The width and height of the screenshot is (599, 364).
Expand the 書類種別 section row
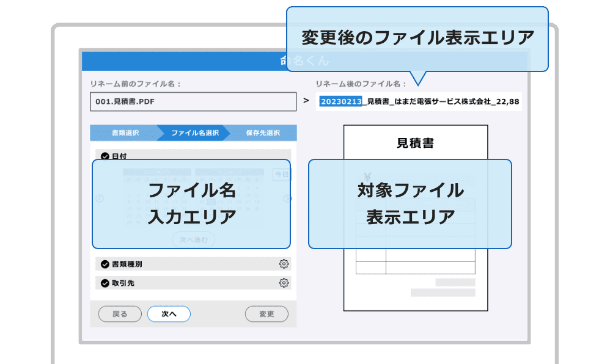coord(193,264)
